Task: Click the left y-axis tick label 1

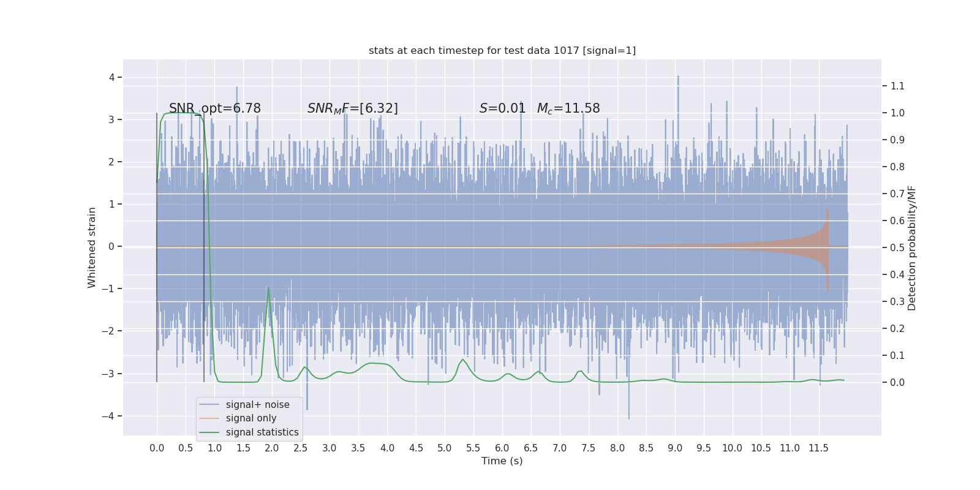Action: (111, 204)
